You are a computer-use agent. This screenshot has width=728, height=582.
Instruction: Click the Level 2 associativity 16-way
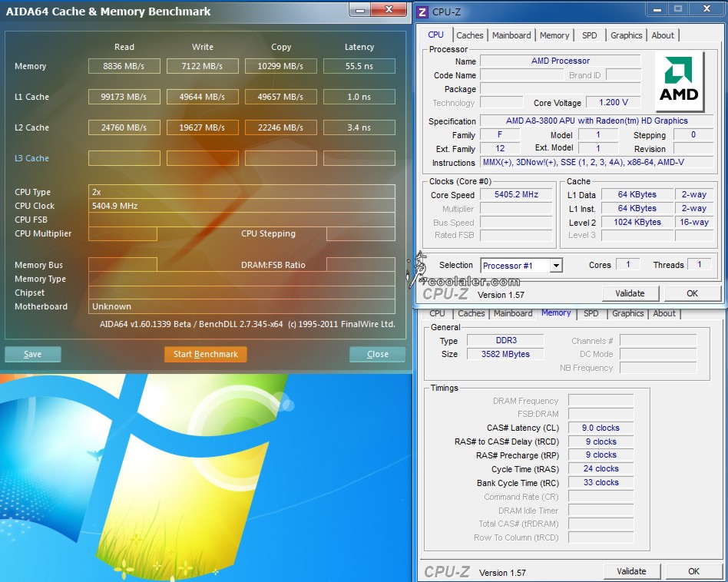point(694,223)
